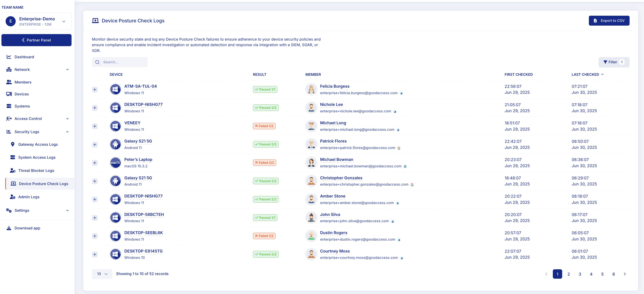
Task: Expand the ATM-SA-TUL-04 row details
Action: (x=95, y=90)
